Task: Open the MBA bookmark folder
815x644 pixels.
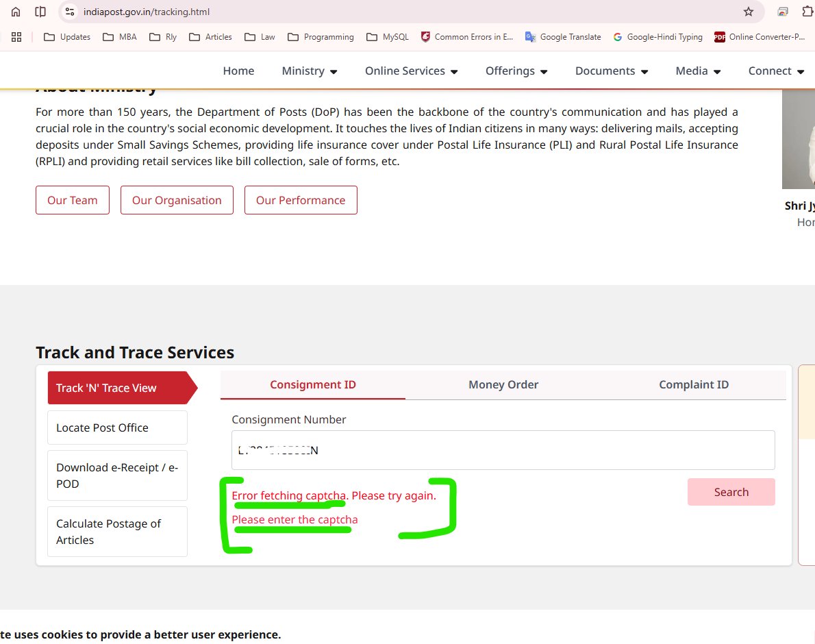Action: point(120,37)
